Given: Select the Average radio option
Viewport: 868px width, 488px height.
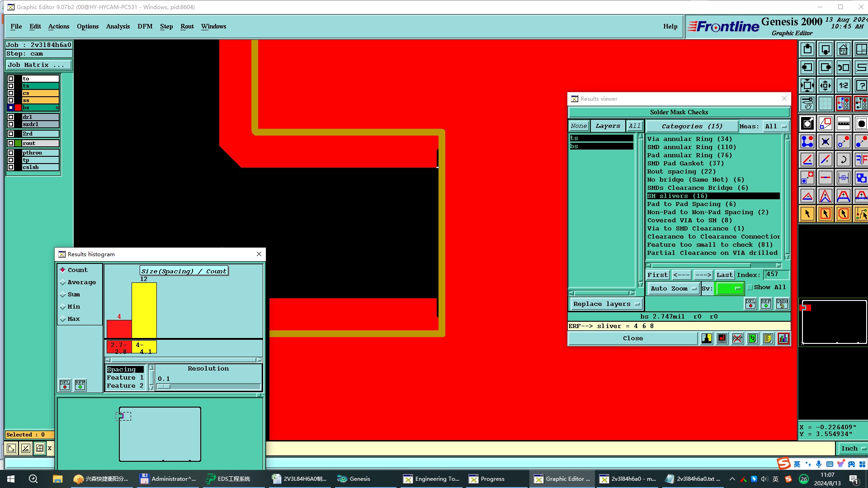Looking at the screenshot, I should coord(63,282).
